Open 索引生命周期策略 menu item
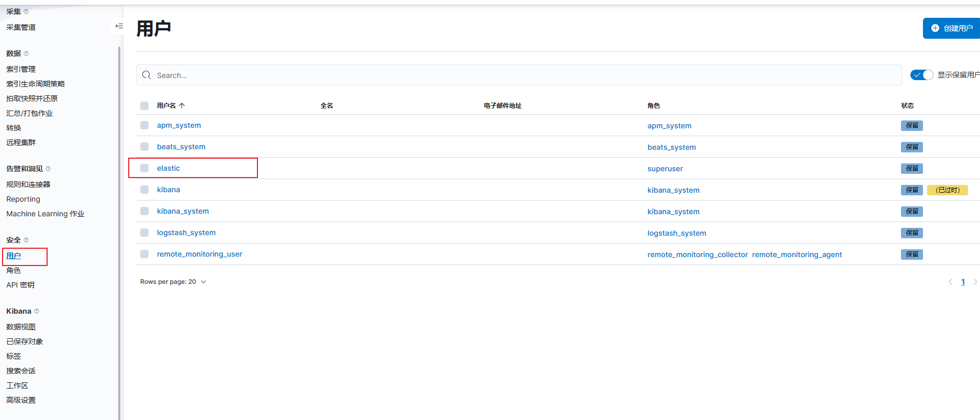This screenshot has height=420, width=980. (x=36, y=84)
